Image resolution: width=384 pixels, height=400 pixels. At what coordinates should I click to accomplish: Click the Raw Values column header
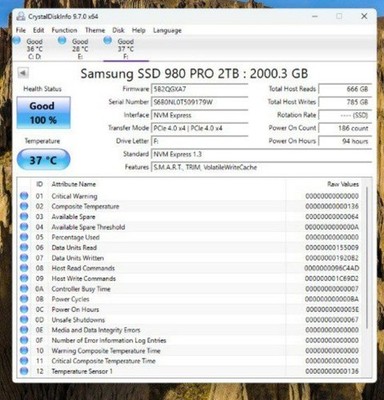(343, 184)
